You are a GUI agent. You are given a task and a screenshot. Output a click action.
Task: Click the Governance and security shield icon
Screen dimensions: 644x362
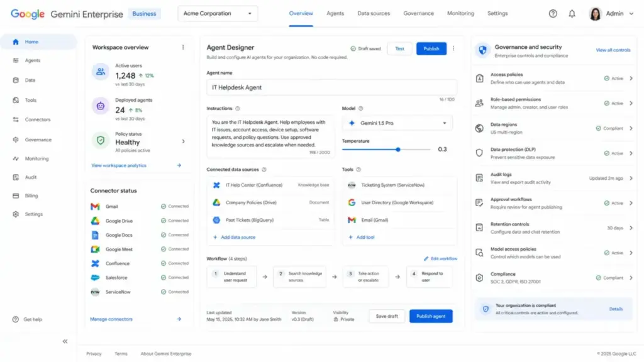point(482,50)
